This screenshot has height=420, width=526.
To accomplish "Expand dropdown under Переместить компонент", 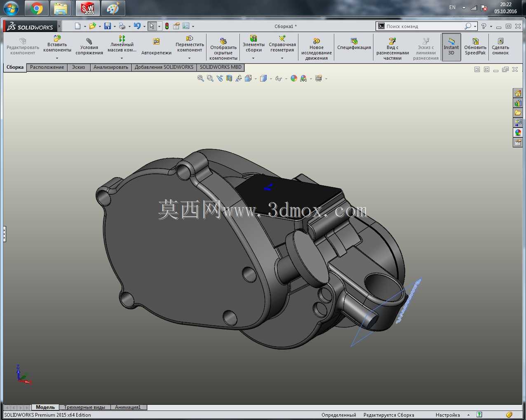I will point(190,58).
